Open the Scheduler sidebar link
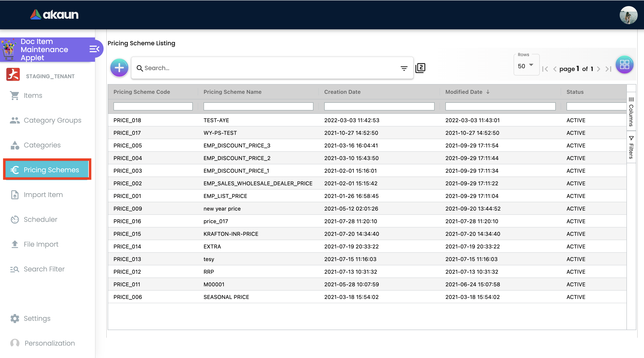 click(x=40, y=219)
